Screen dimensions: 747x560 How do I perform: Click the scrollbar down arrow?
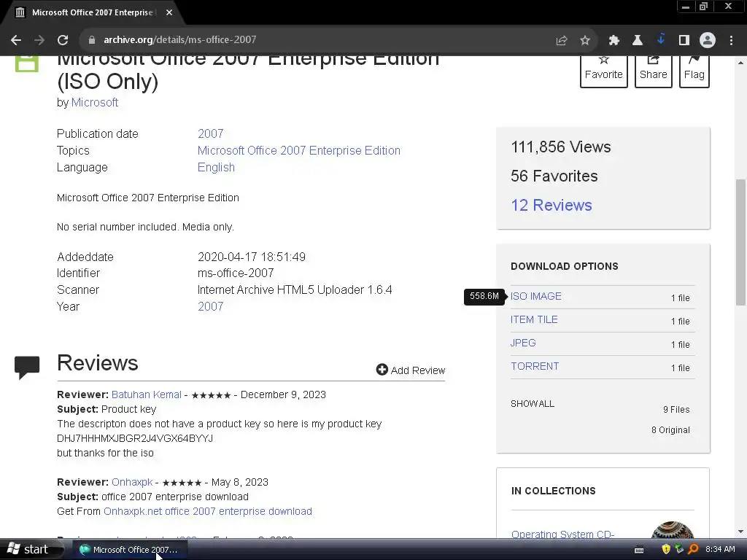click(740, 532)
